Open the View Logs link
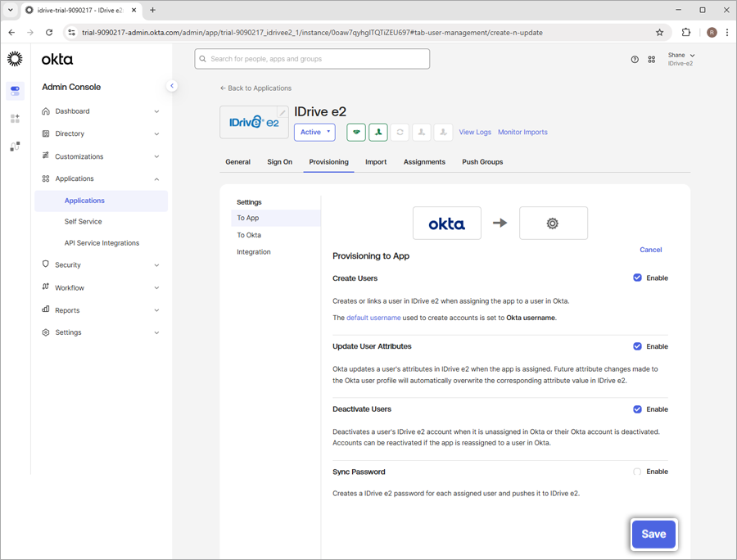The width and height of the screenshot is (737, 560). [475, 132]
